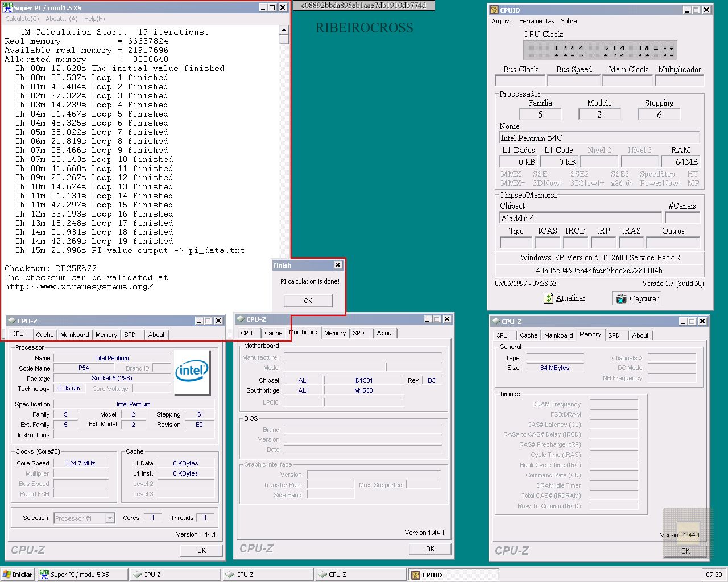The image size is (728, 582).
Task: Switch to SPD tab in left CPU-Z
Action: pos(130,335)
